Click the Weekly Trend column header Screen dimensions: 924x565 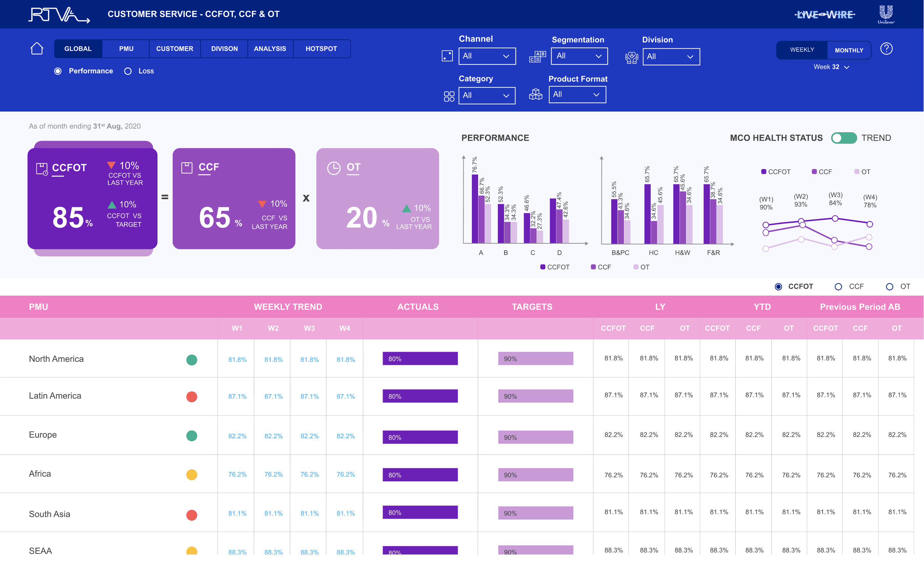pyautogui.click(x=288, y=307)
